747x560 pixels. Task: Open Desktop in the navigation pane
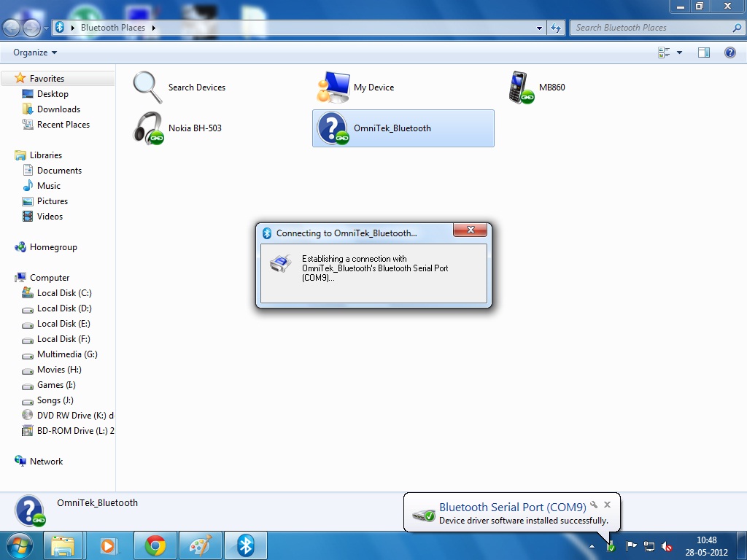click(53, 94)
